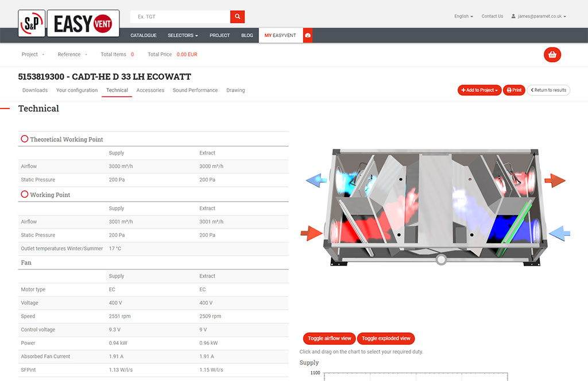Click supply SFPint value 1.13 W/l/s

(x=121, y=370)
